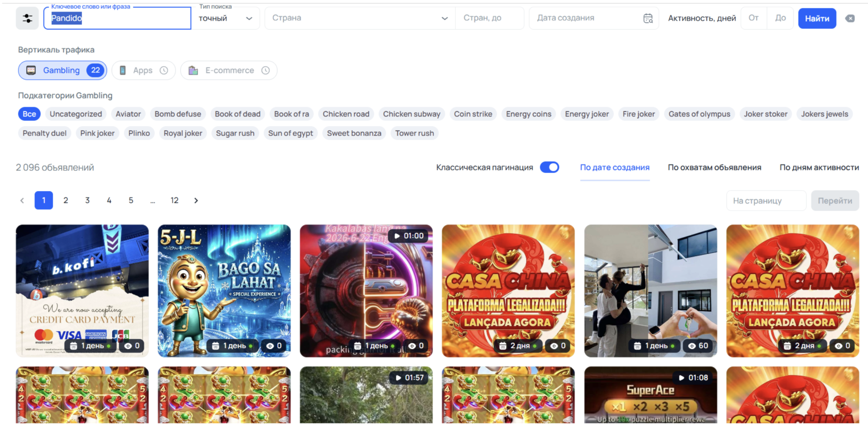
Task: Click the pagination ellipsis to expand pages
Action: click(153, 200)
